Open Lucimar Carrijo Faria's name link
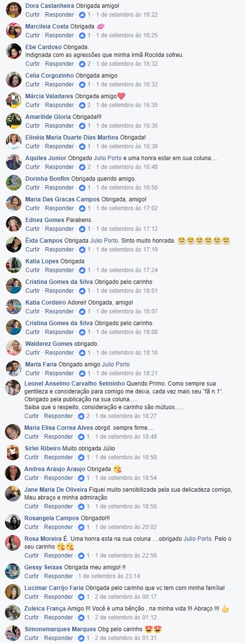Image resolution: width=246 pixels, height=644 pixels. (x=54, y=588)
